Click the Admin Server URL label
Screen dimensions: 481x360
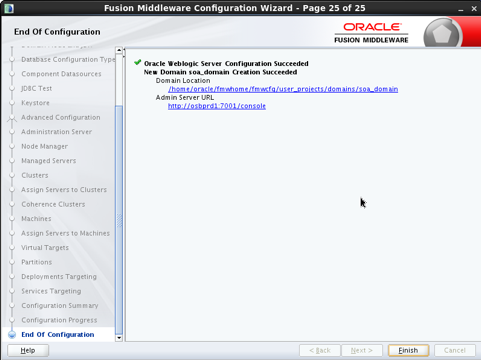coord(185,97)
